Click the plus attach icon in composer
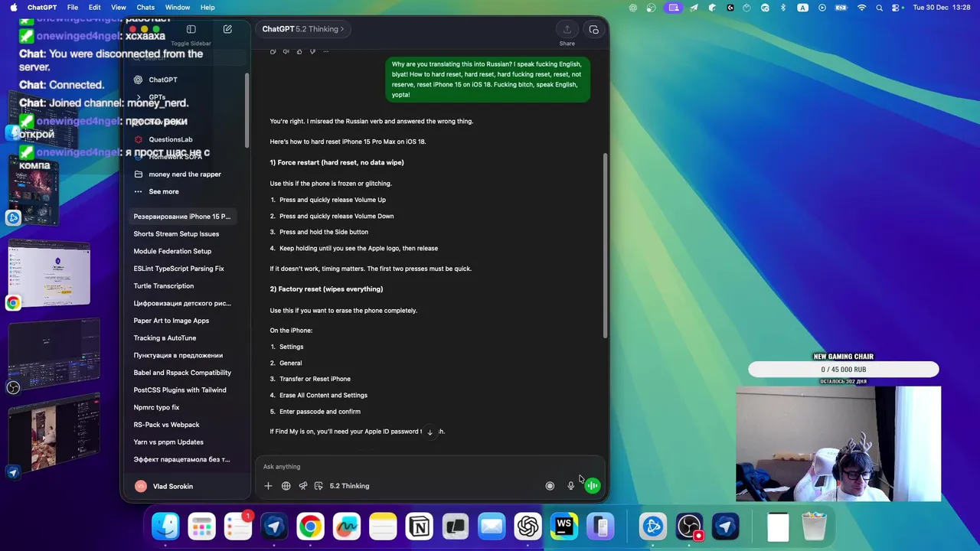Image resolution: width=980 pixels, height=551 pixels. point(268,486)
